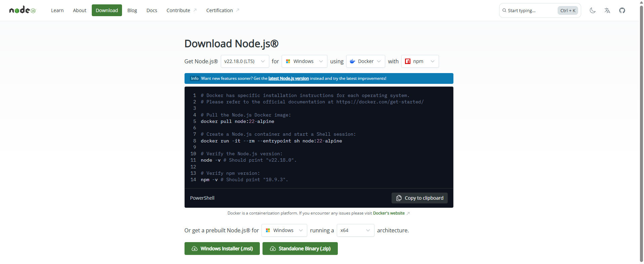The height and width of the screenshot is (264, 644).
Task: Open the Contribute external link
Action: point(182,10)
